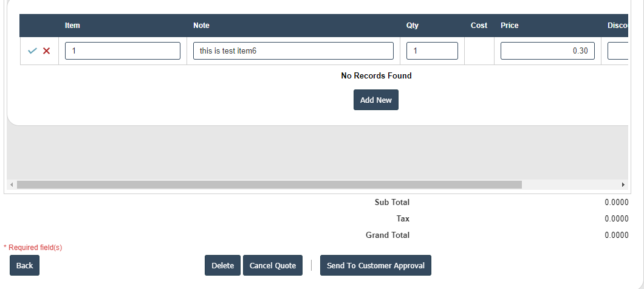
Task: Select the Price column header
Action: click(x=509, y=26)
